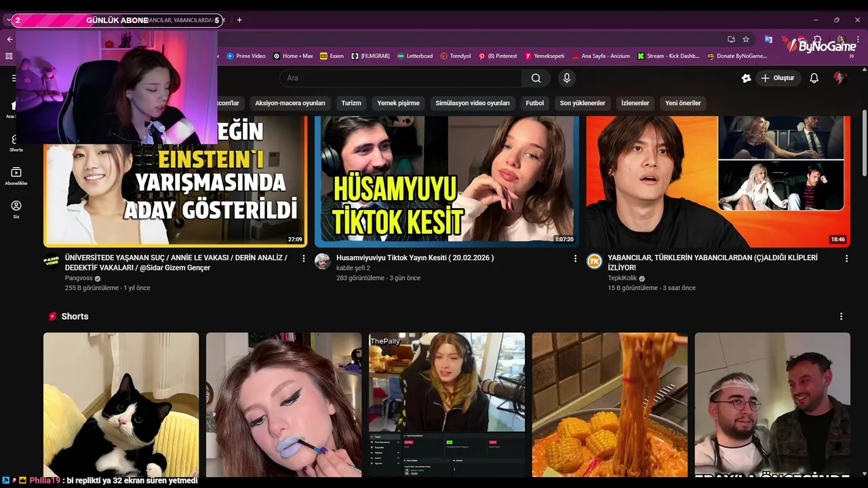868x488 pixels.
Task: Play the HÜSAMYUYU TIKTOK KESİT thumbnail
Action: coord(447,181)
